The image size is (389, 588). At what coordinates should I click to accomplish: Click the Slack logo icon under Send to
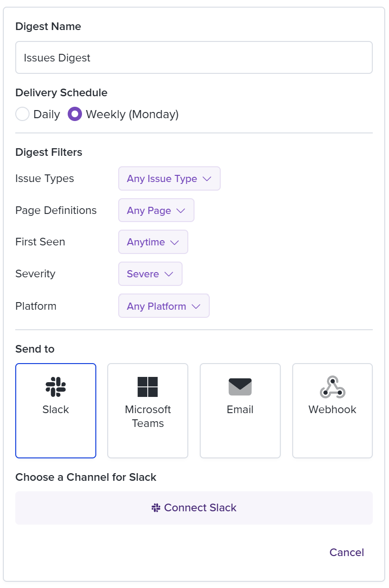coord(56,387)
